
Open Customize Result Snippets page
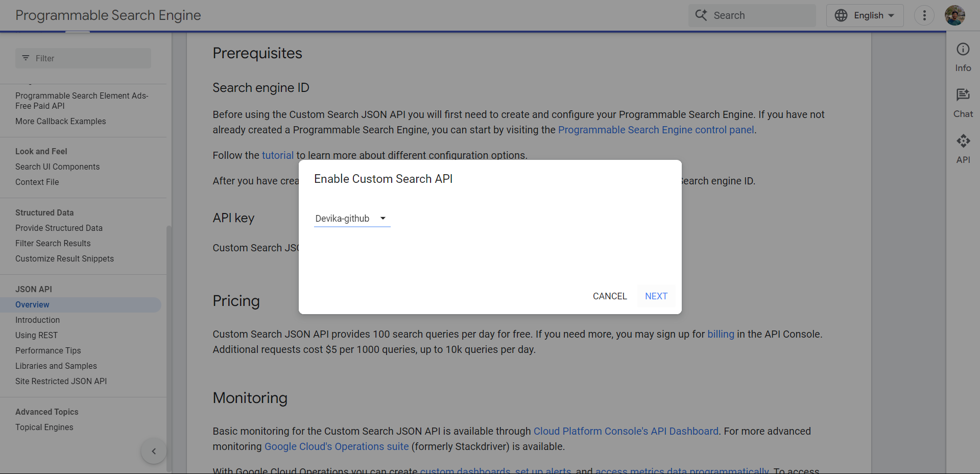(65, 258)
